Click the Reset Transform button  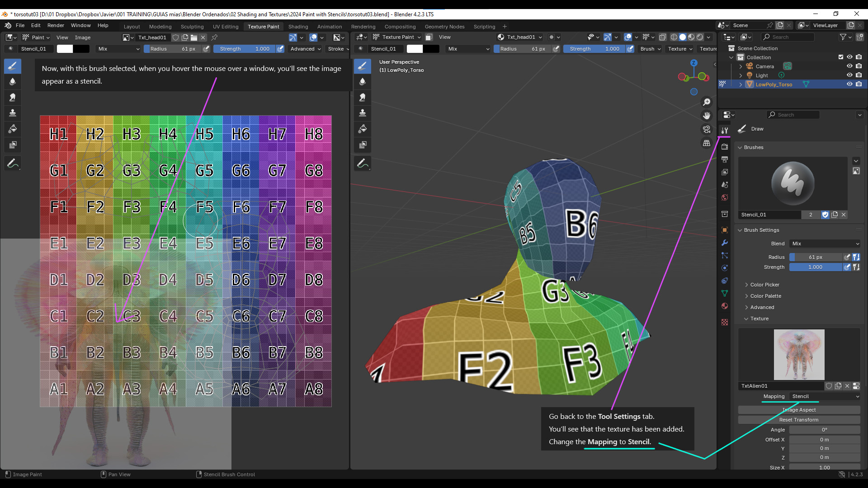[799, 420]
